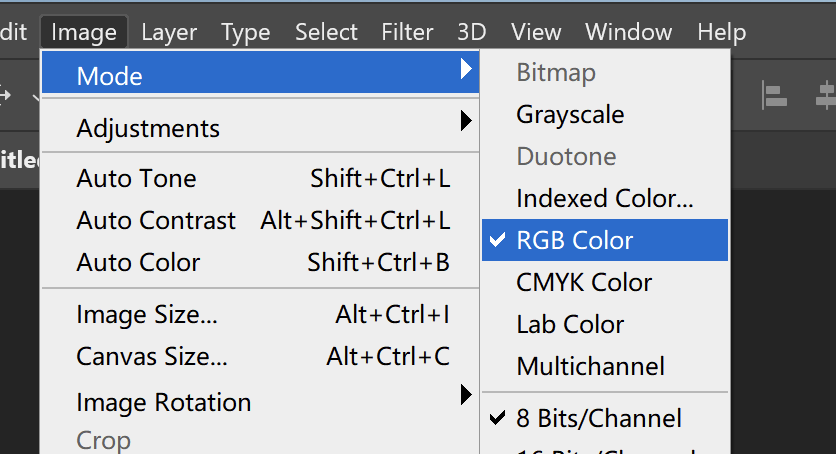Open the View menu
The width and height of the screenshot is (836, 454).
[535, 32]
